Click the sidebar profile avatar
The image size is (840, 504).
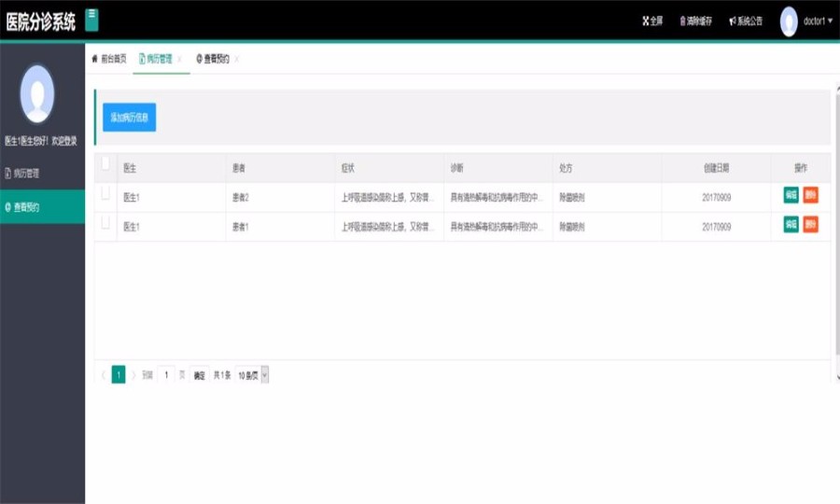[37, 93]
